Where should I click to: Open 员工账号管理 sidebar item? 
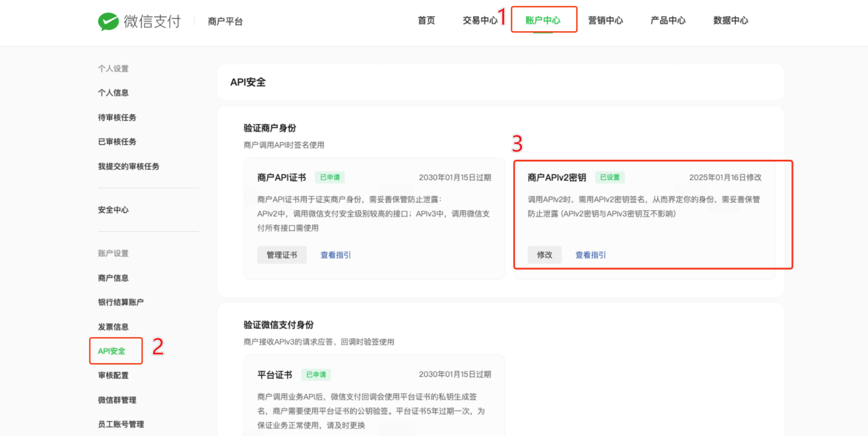(x=121, y=424)
